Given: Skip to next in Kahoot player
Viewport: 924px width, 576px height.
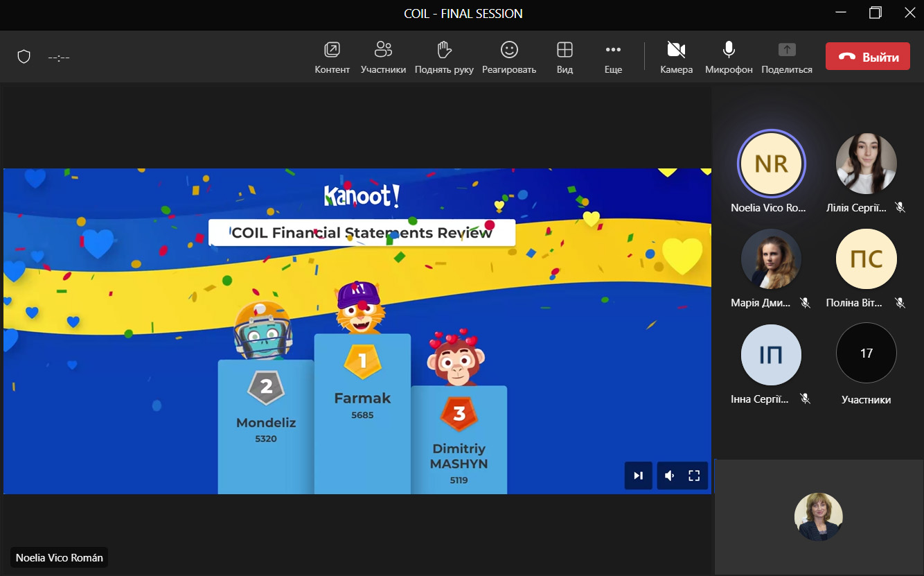Looking at the screenshot, I should coord(638,475).
